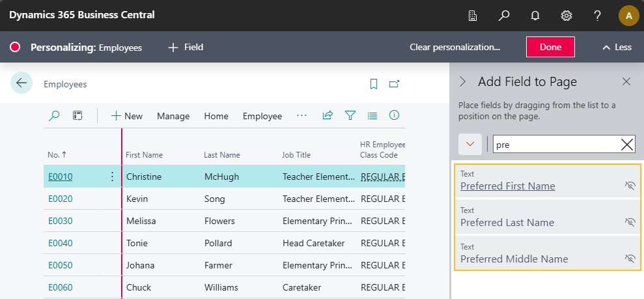Click the 'McHugh' last name cell
This screenshot has width=644, height=299.
222,177
